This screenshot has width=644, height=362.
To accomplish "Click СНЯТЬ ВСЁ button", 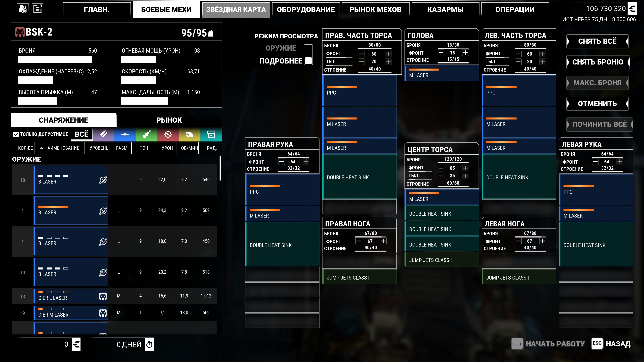I will coord(597,41).
